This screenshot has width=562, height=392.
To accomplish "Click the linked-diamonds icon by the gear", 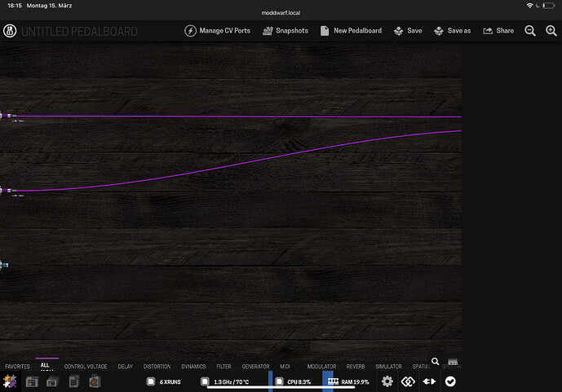I will click(x=408, y=381).
